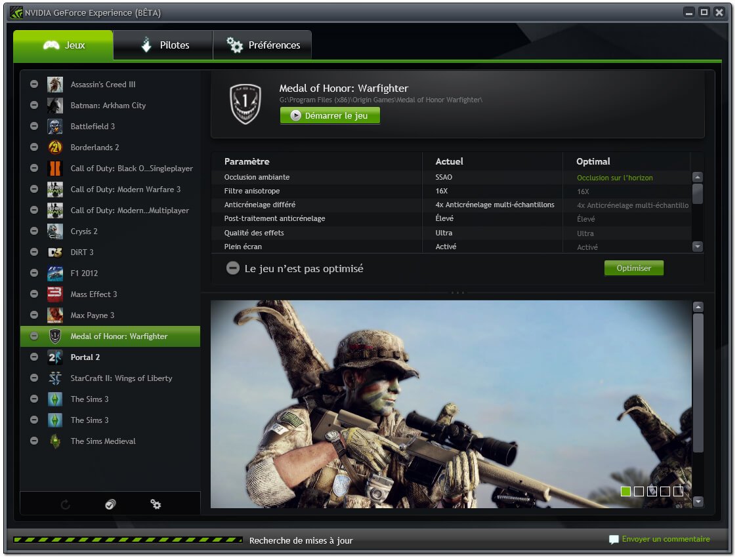Click the Borderlands 2 game icon
Image resolution: width=739 pixels, height=560 pixels.
tap(55, 148)
